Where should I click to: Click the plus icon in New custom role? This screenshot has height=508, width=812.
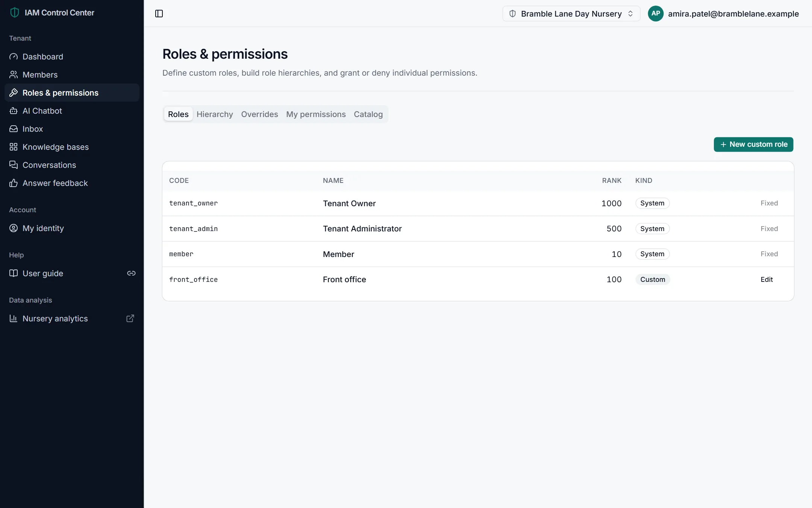pos(723,144)
